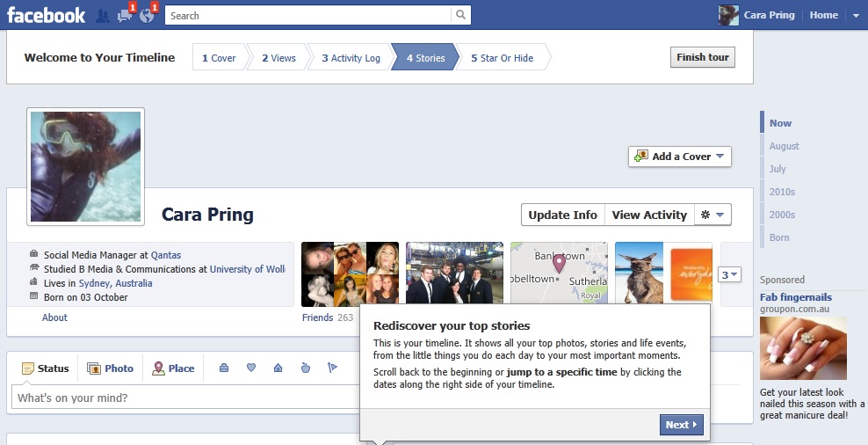
Task: Open the map thumbnail showing Bankstown
Action: 559,273
